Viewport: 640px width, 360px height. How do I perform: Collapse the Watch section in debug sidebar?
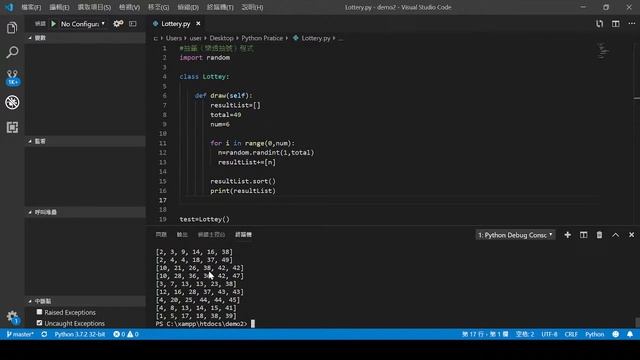coord(85,141)
